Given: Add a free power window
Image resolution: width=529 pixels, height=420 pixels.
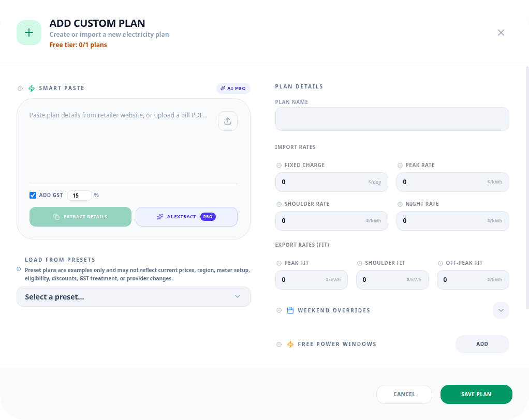Looking at the screenshot, I should pos(482,344).
